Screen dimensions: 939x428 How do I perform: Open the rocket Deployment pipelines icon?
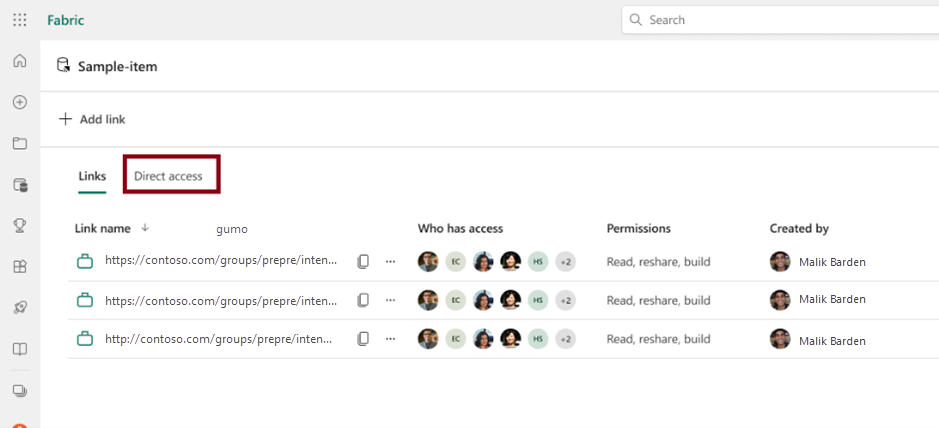[x=19, y=308]
